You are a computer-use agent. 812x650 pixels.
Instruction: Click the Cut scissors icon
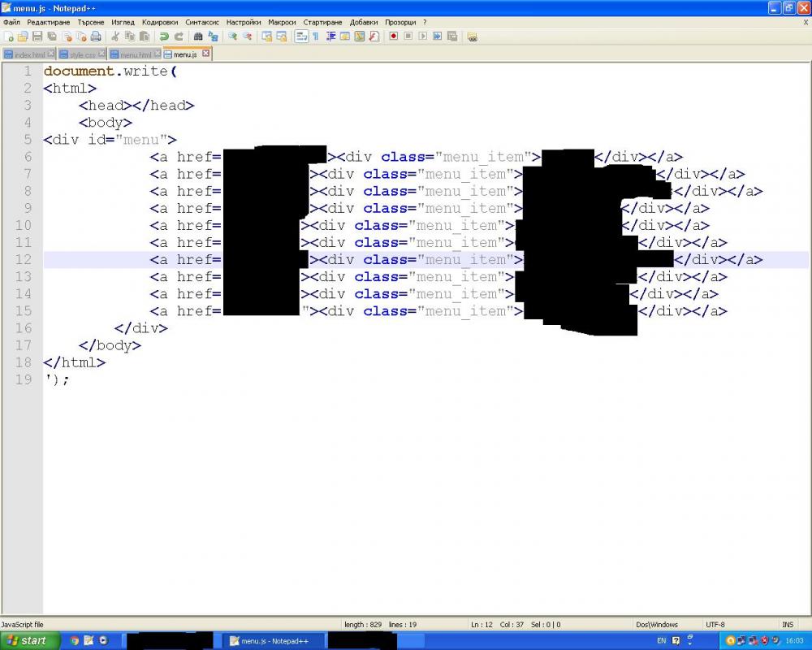click(x=115, y=37)
